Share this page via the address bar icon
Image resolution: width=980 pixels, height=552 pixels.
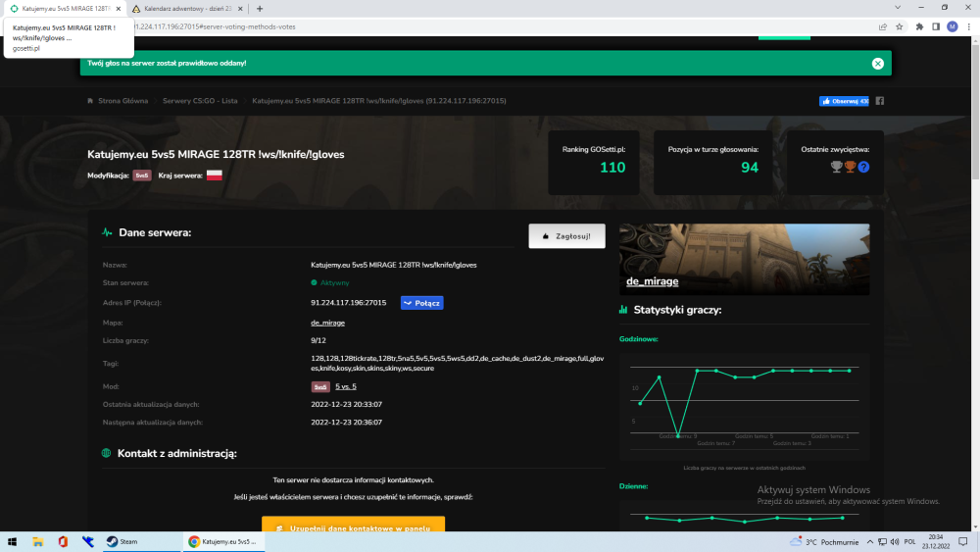pyautogui.click(x=883, y=26)
